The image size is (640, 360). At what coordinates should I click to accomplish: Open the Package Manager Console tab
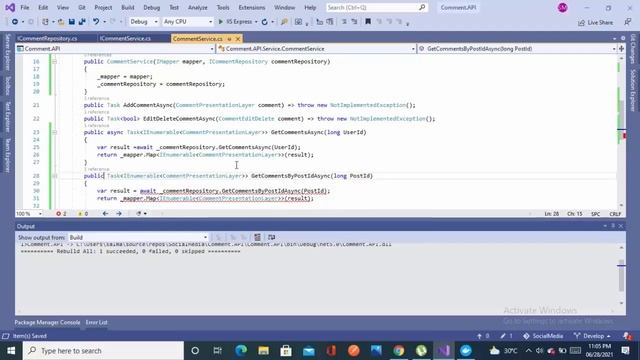[x=47, y=322]
